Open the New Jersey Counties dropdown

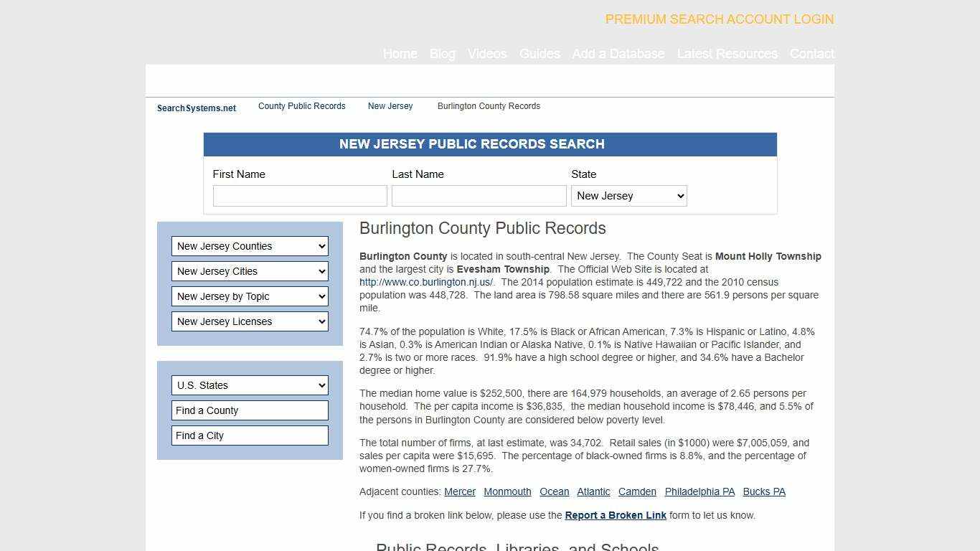click(x=250, y=246)
